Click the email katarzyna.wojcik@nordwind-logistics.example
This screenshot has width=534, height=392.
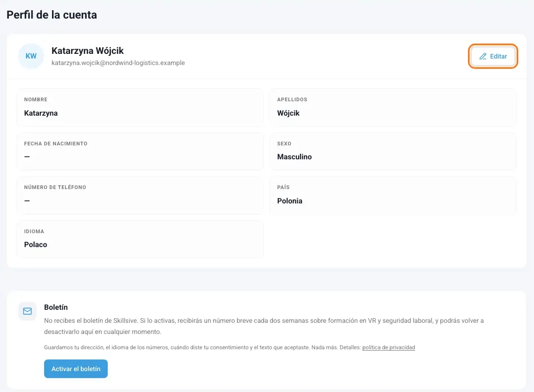[x=118, y=63]
